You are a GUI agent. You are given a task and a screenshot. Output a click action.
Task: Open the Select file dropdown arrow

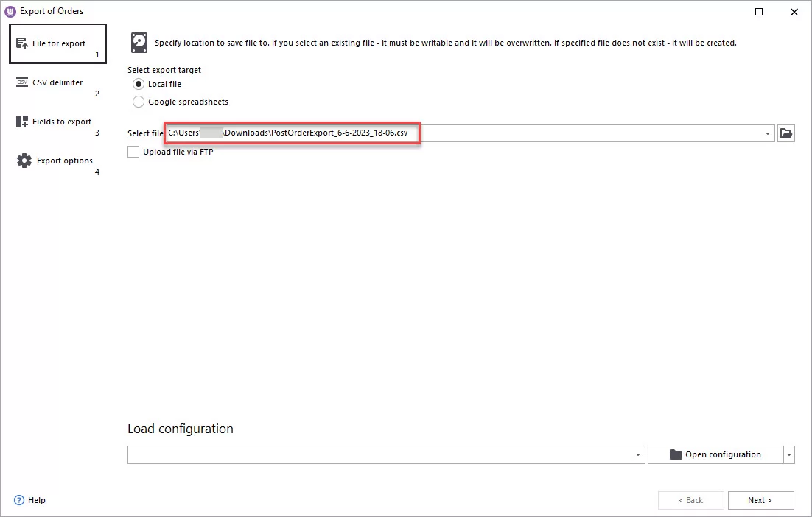tap(766, 133)
